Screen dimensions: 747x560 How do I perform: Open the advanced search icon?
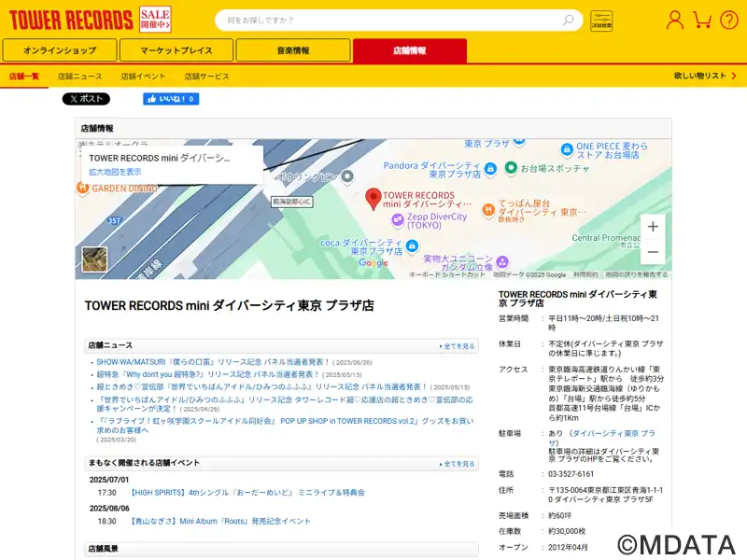click(601, 21)
